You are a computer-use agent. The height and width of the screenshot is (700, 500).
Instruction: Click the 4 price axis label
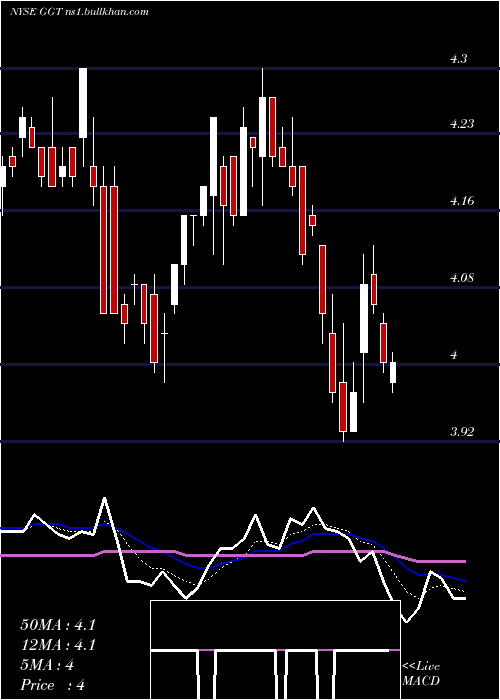pyautogui.click(x=454, y=355)
